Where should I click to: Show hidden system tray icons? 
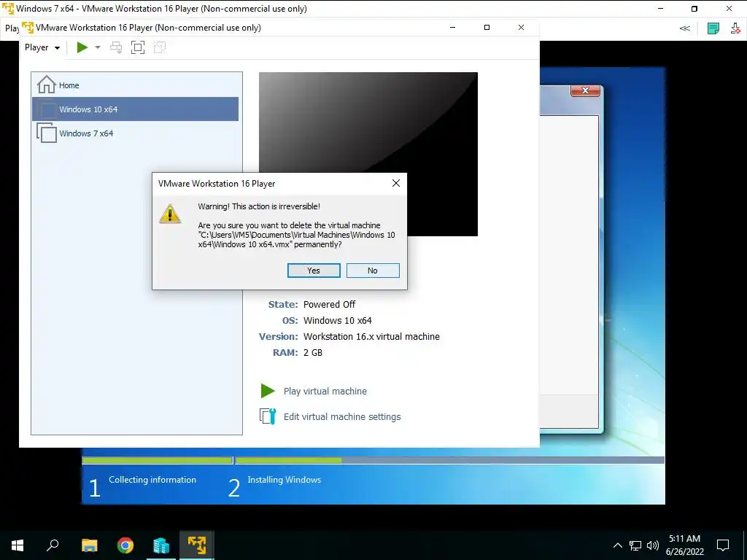[617, 545]
